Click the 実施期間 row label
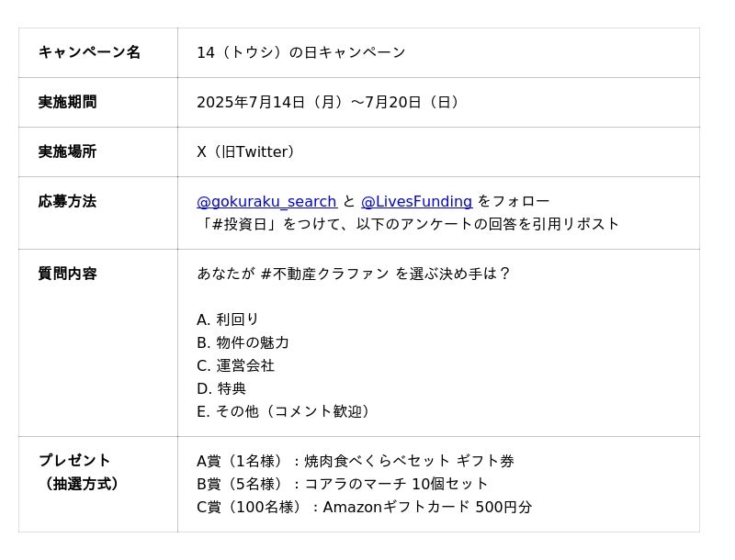This screenshot has width=735, height=560. 67,102
